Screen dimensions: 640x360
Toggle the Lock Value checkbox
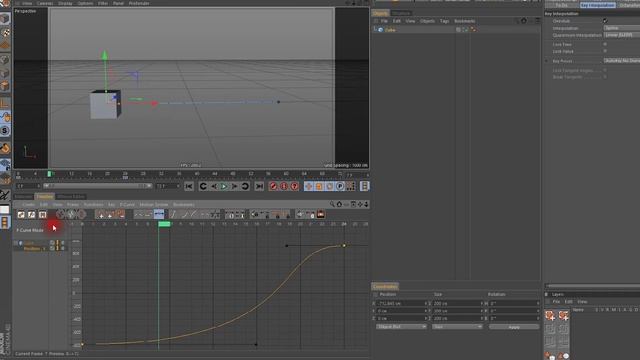[605, 51]
